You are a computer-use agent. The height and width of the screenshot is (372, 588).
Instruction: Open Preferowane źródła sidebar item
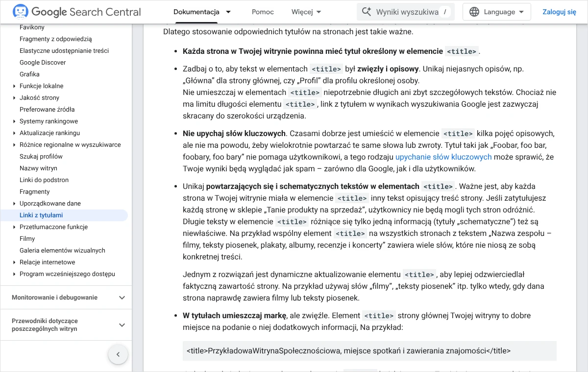point(47,110)
